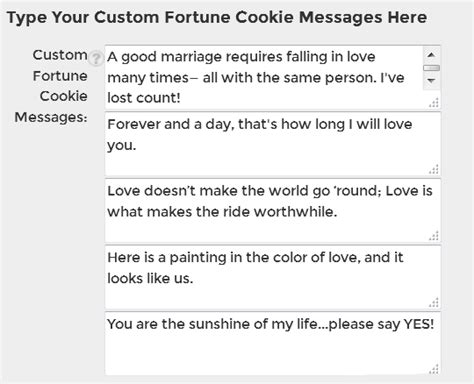Place cursor after 'lost count!' text
The height and width of the screenshot is (384, 474).
point(182,98)
